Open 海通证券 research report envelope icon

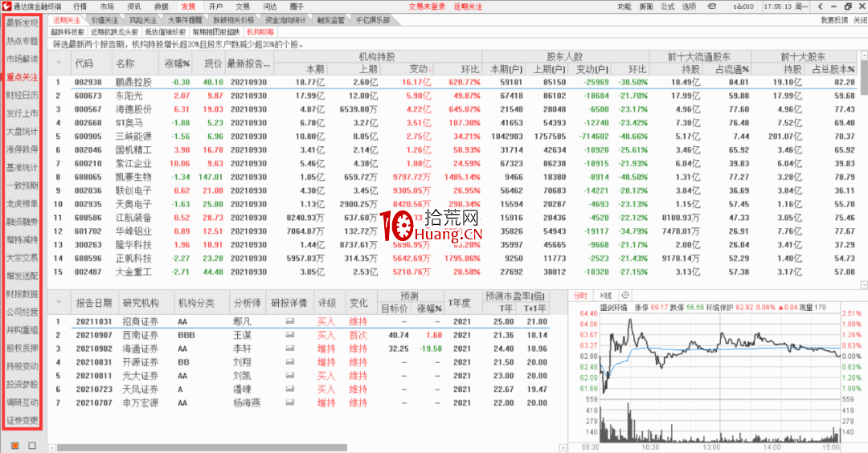point(289,349)
